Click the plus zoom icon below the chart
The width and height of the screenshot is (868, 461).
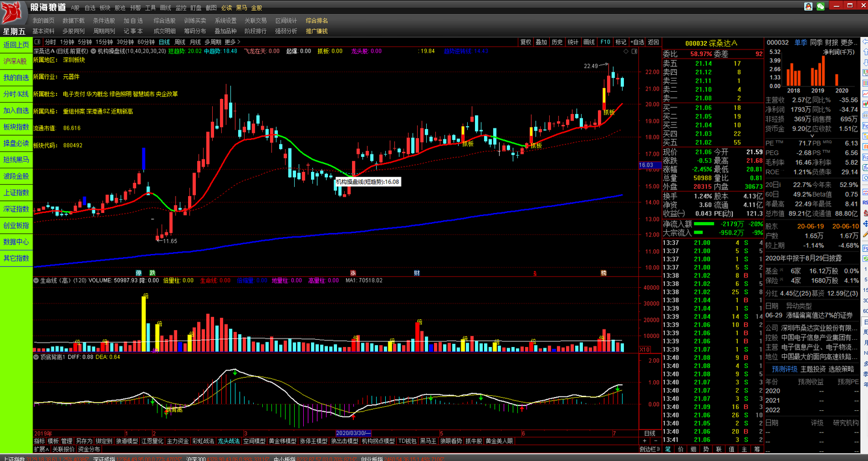pyautogui.click(x=644, y=441)
